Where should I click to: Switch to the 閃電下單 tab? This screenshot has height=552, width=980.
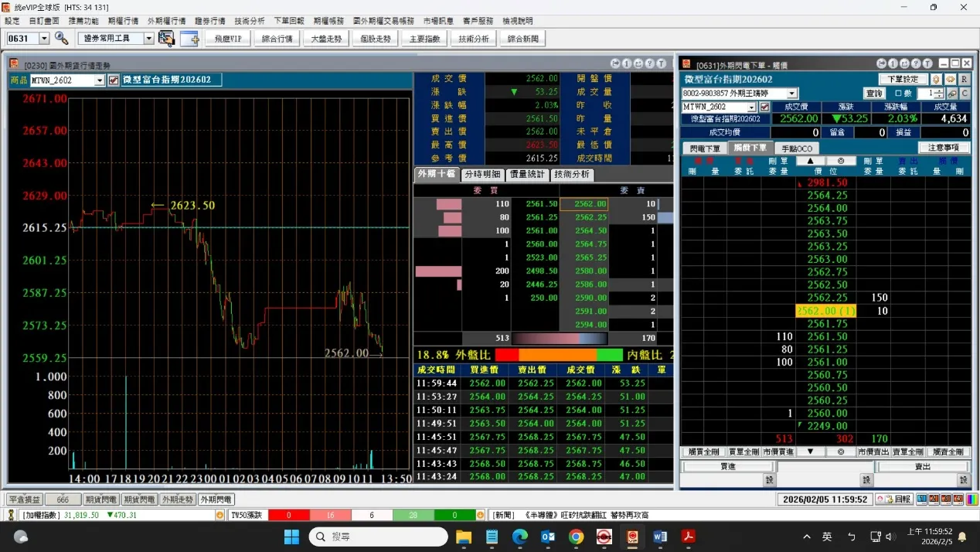point(705,148)
